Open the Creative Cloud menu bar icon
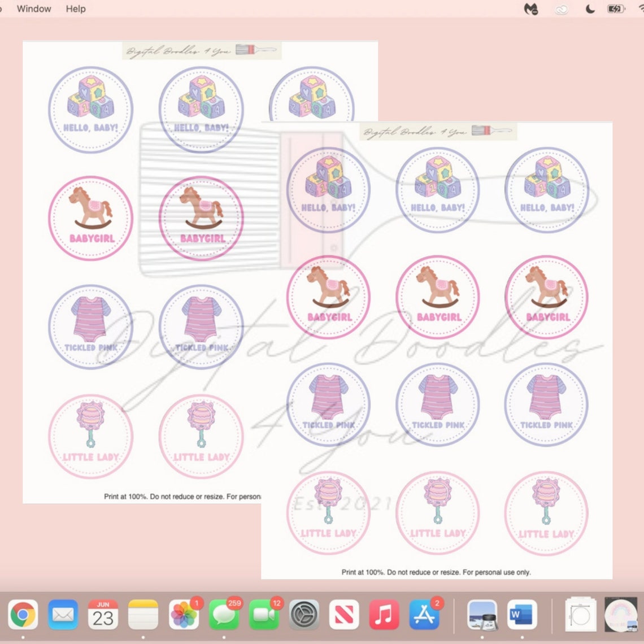644x644 pixels. [562, 9]
